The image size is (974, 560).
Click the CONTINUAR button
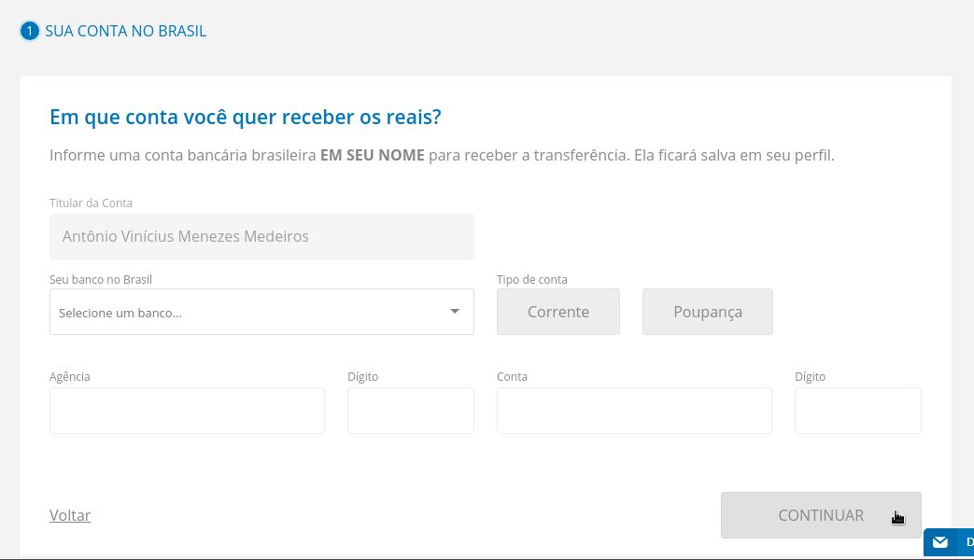coord(821,515)
